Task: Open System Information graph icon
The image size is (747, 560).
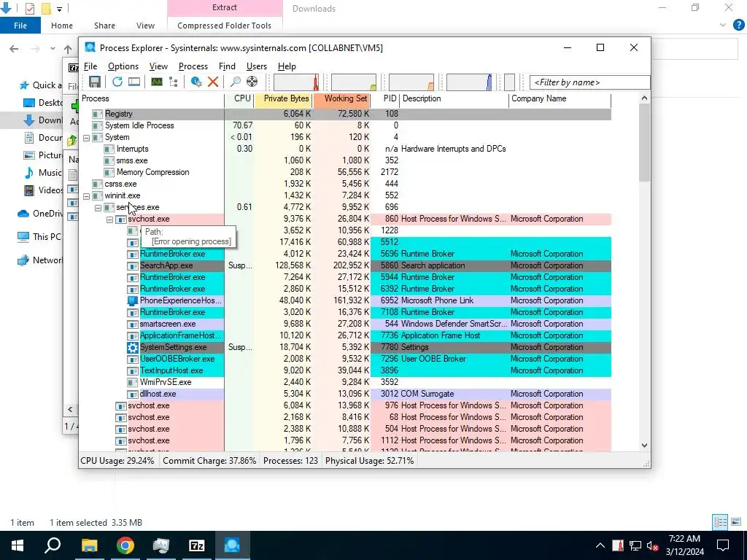Action: point(157,82)
